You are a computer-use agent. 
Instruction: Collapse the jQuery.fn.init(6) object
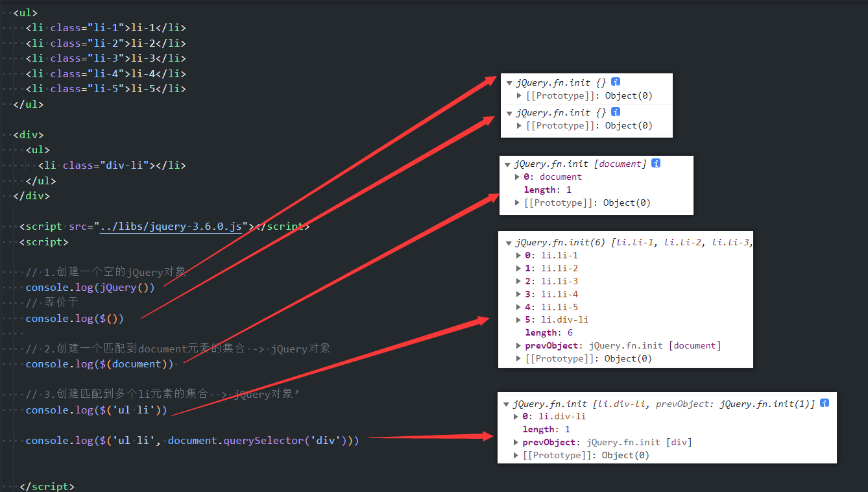[509, 243]
